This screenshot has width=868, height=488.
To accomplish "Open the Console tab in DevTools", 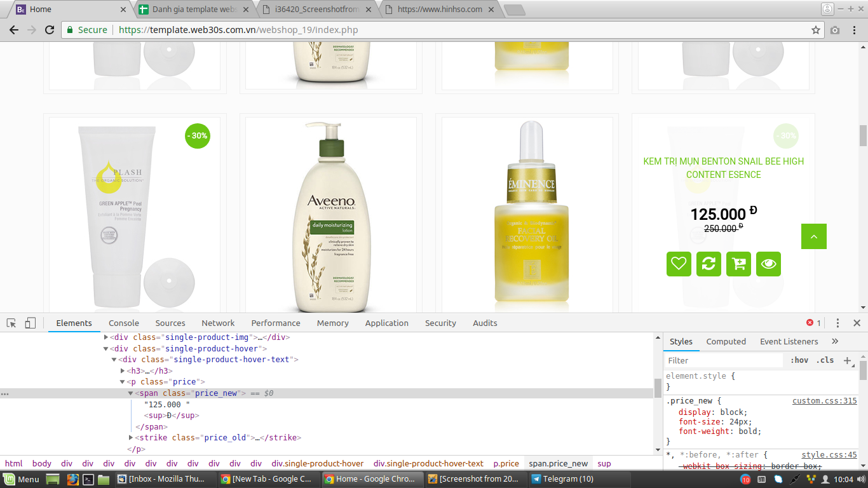I will [x=124, y=323].
